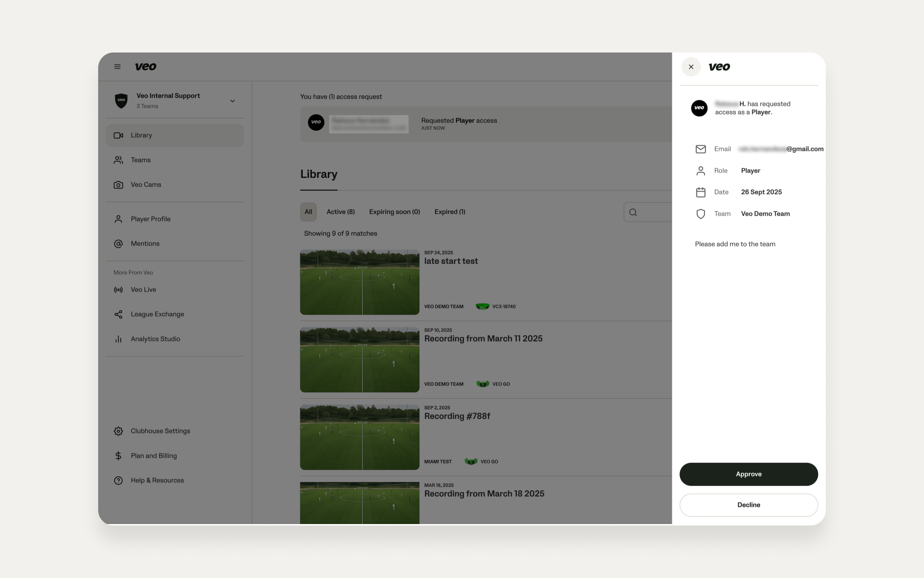Decline the player access request
Viewport: 924px width, 578px height.
749,505
